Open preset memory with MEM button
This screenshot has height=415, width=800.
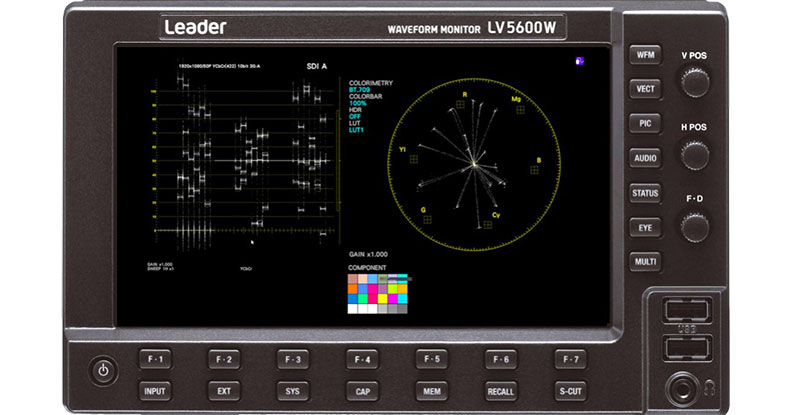[432, 392]
